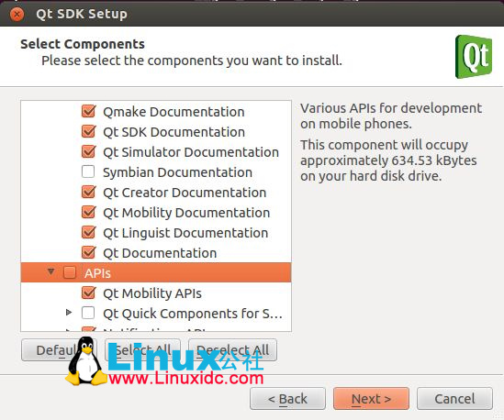Click the Default button
The height and width of the screenshot is (420, 504).
coord(59,350)
